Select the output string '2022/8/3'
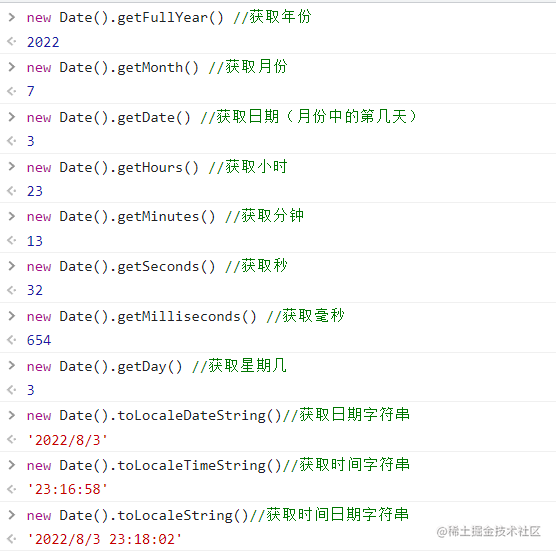Viewport: 556px width, 553px height. (67, 440)
